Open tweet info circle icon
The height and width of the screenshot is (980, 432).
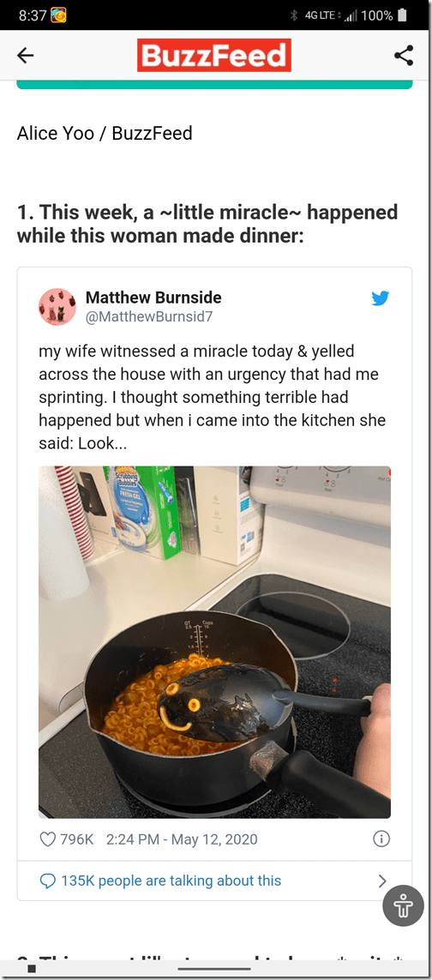pos(381,839)
